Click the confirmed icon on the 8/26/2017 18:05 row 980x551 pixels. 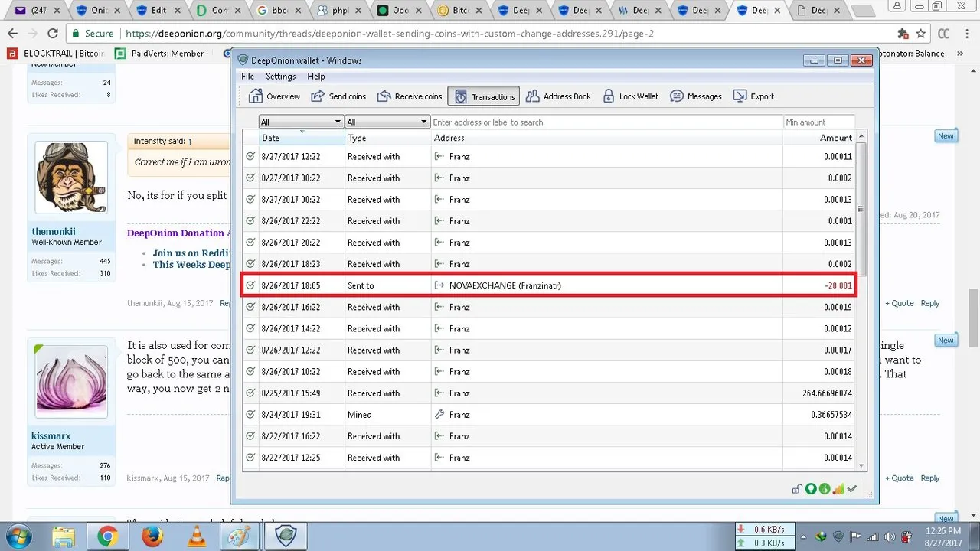pos(250,285)
